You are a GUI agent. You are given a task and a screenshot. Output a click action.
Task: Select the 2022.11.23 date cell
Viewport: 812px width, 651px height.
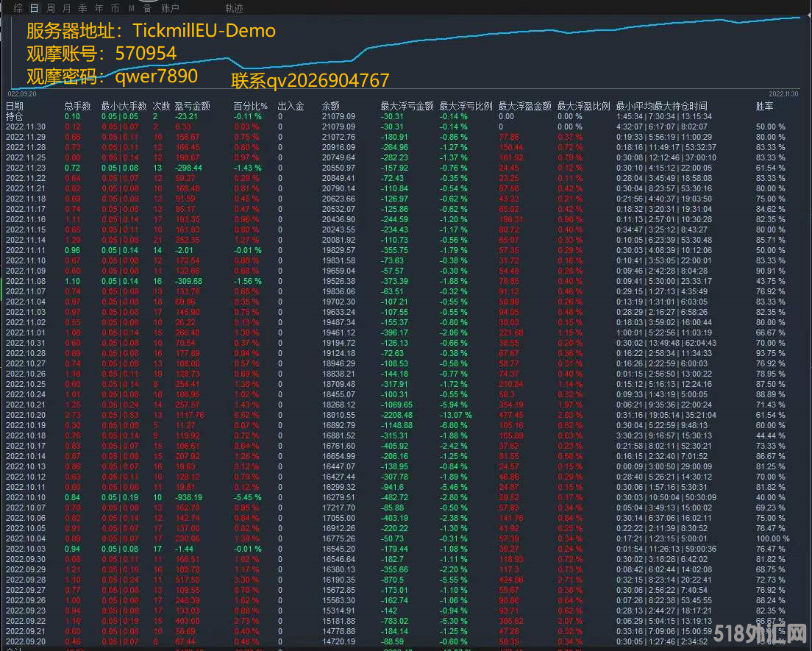(x=25, y=168)
